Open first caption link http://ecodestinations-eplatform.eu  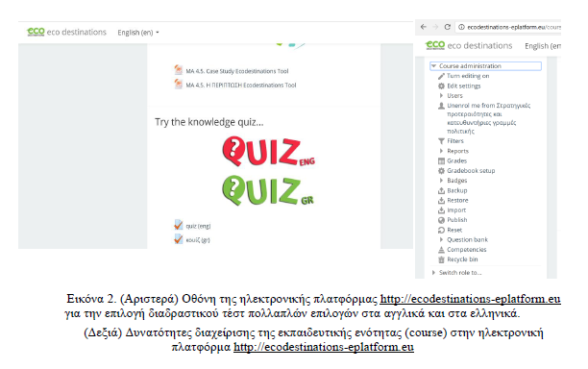470,299
